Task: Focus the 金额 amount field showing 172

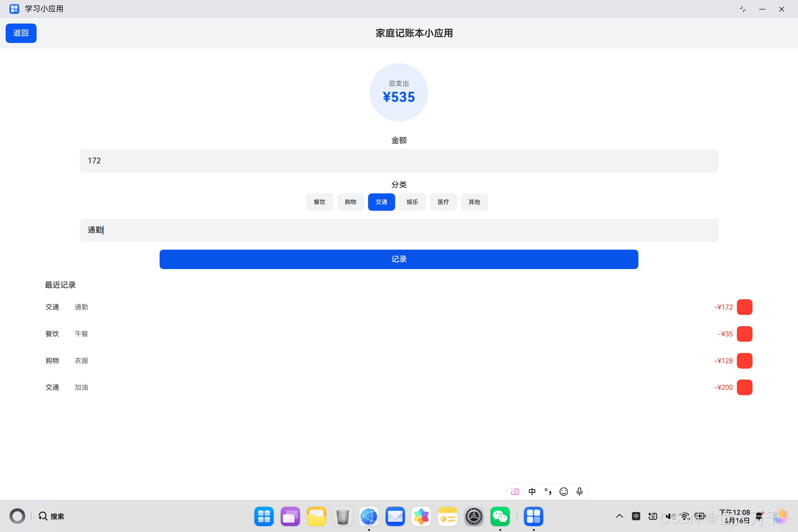Action: [399, 161]
